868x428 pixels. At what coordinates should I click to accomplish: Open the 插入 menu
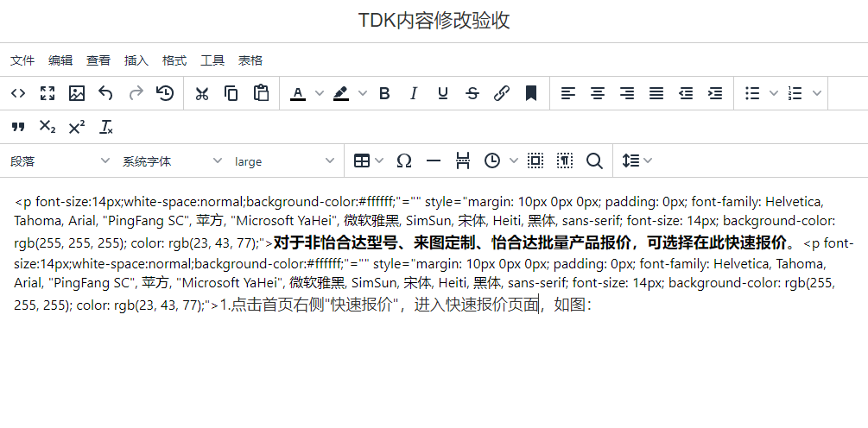136,60
